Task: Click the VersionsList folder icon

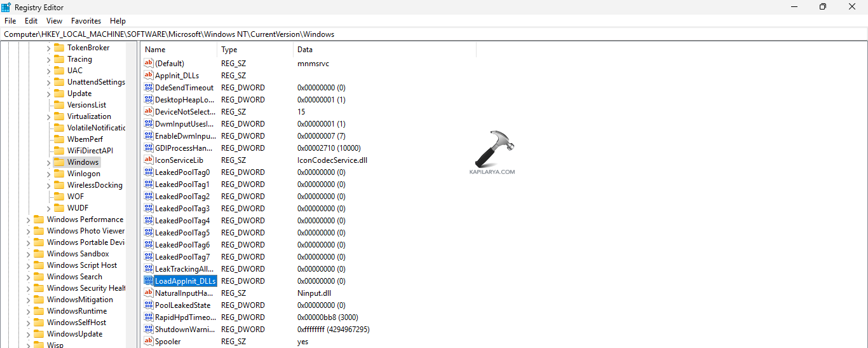Action: pyautogui.click(x=59, y=105)
